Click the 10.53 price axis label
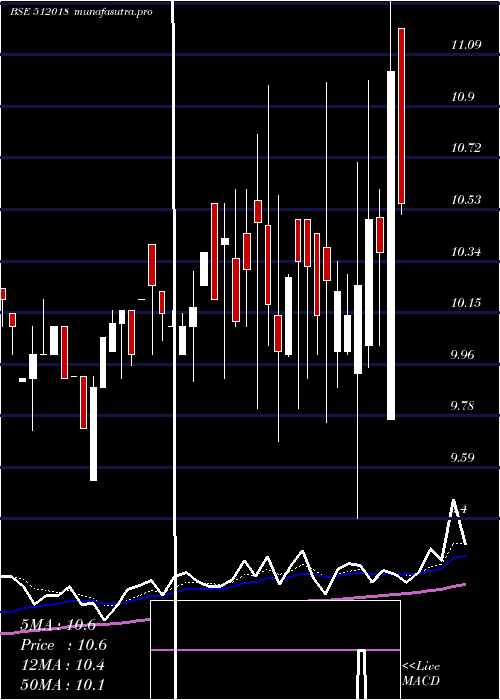Image resolution: width=500 pixels, height=700 pixels. click(x=466, y=200)
